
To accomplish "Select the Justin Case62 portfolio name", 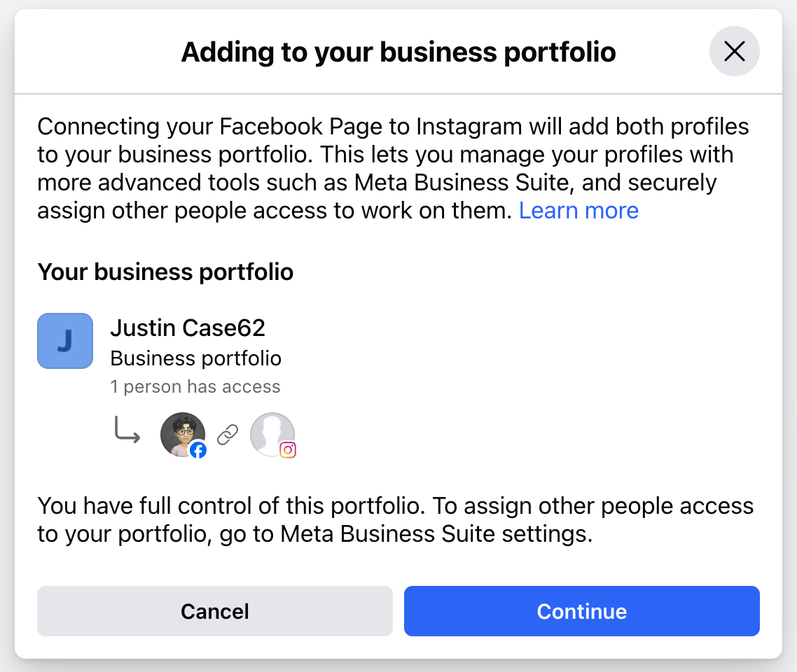I will coord(188,328).
